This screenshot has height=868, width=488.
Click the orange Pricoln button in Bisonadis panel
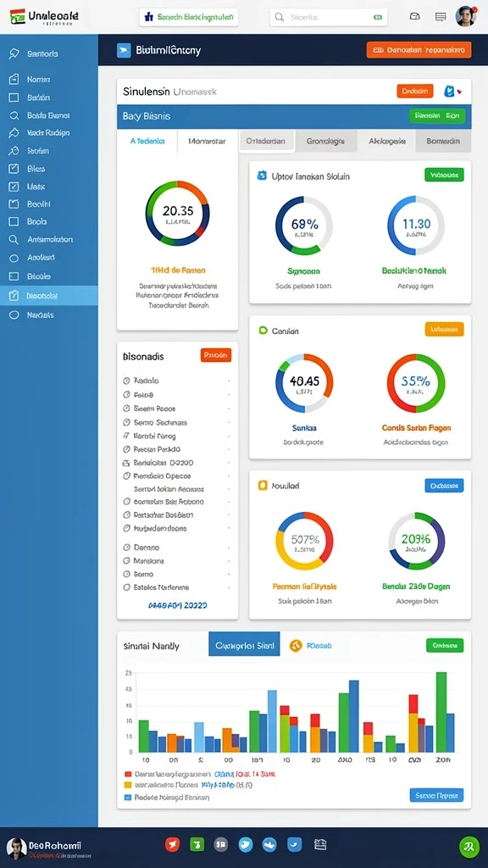(x=216, y=355)
